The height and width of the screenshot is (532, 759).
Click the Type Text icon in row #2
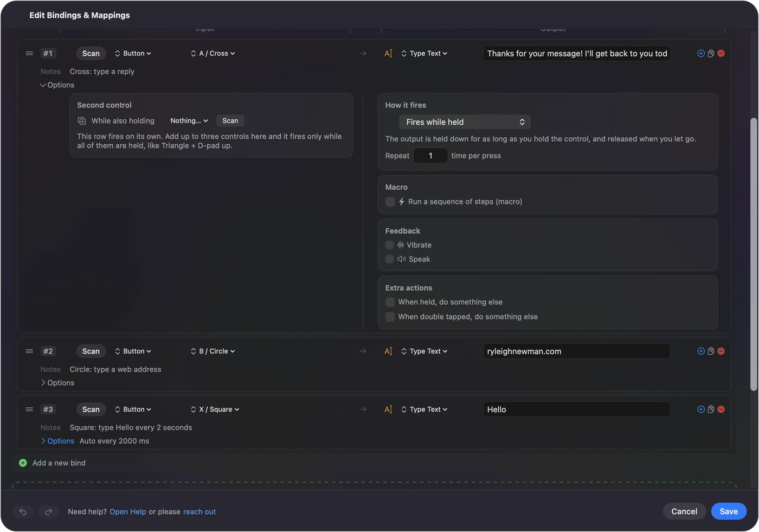click(388, 351)
